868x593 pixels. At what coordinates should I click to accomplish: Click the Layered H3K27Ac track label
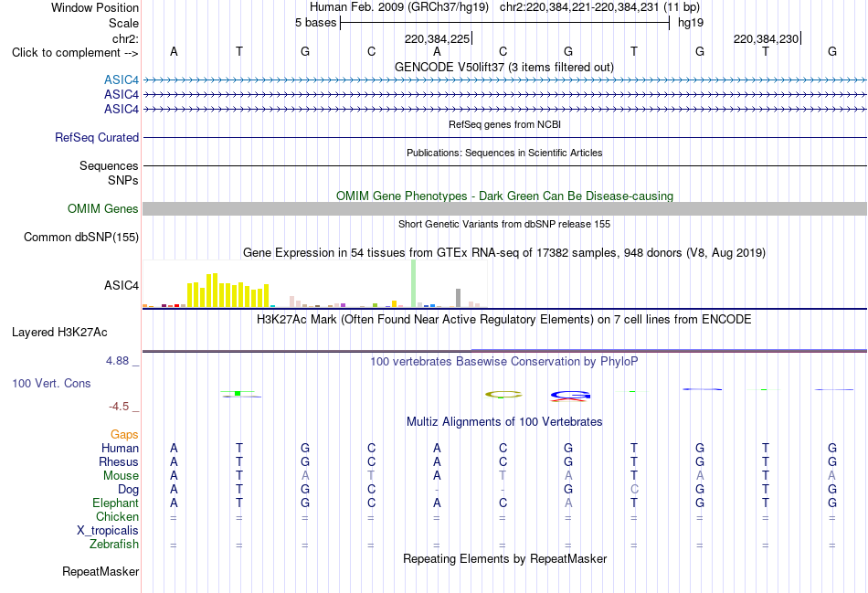[59, 333]
